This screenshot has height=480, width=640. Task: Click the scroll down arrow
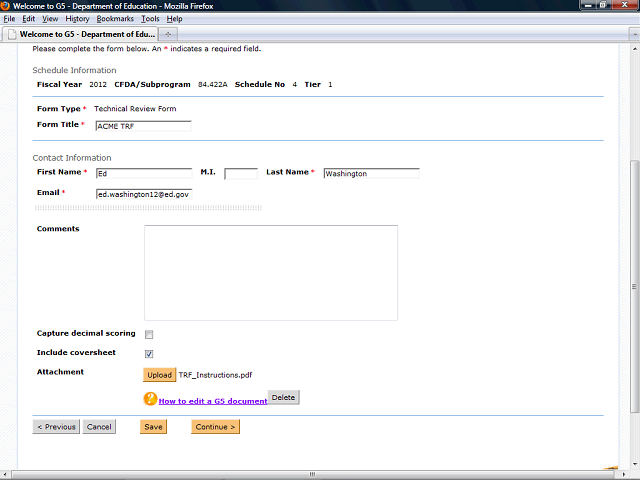pos(634,464)
